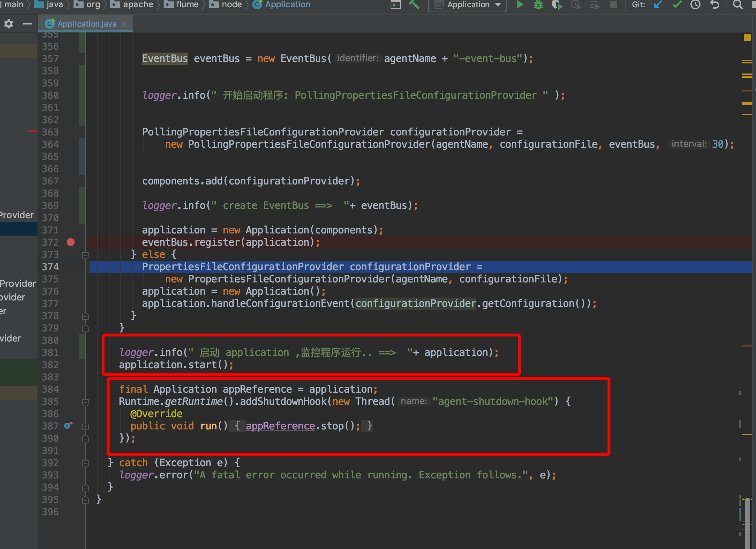Open the project panel settings gear
This screenshot has height=549, width=756.
tap(8, 24)
